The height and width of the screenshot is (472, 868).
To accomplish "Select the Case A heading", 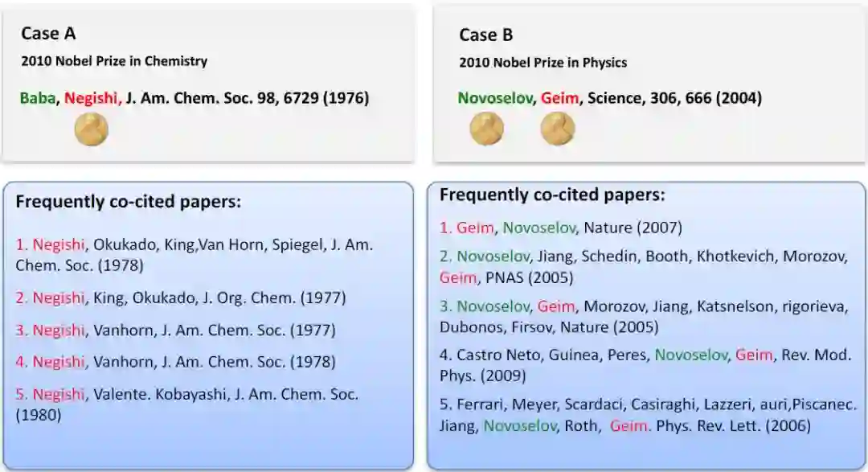I will (48, 34).
